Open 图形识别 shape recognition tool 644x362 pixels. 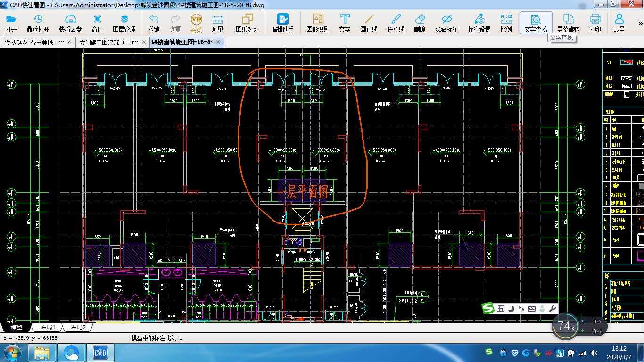tap(318, 23)
